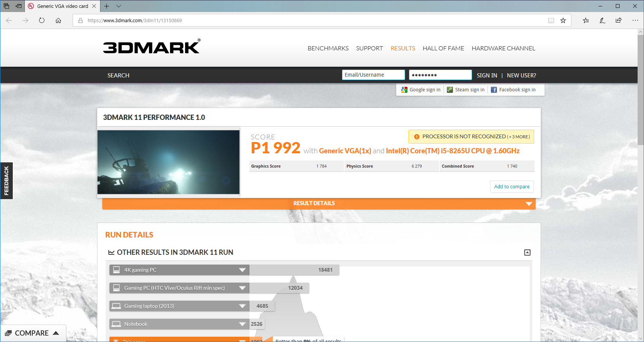644x342 pixels.
Task: Open the Favorites hub icon
Action: click(x=586, y=20)
